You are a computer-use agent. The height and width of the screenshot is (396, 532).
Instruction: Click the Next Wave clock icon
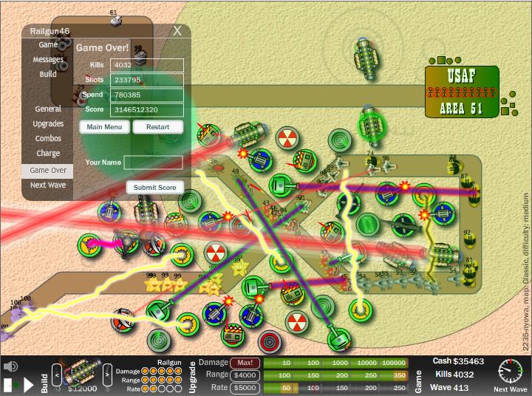(x=510, y=371)
